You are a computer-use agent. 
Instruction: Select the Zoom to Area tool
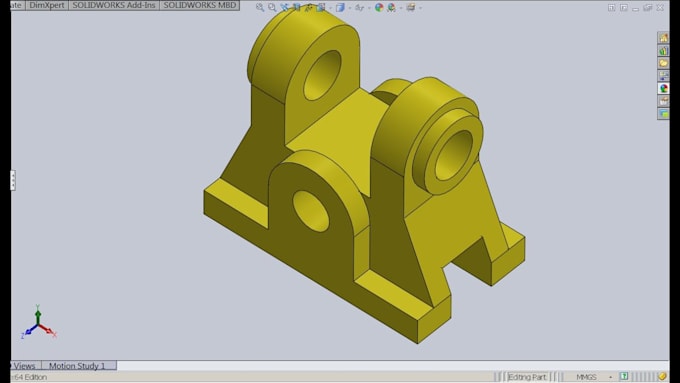pos(272,7)
